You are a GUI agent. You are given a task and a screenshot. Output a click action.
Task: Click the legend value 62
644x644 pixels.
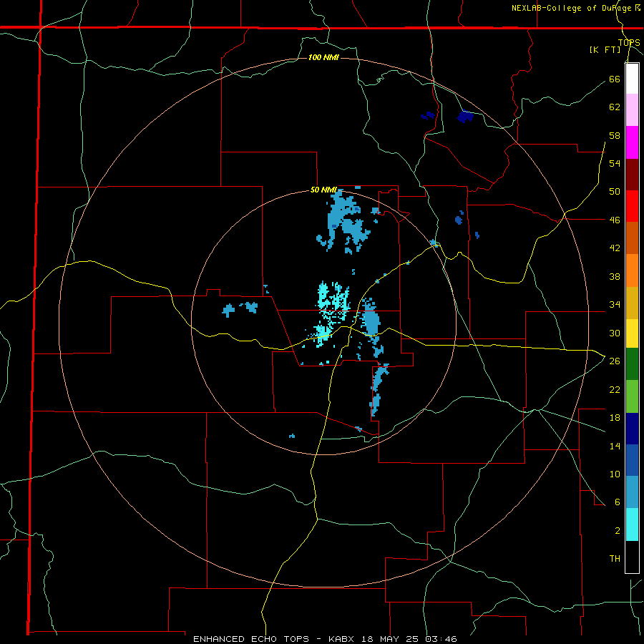point(615,107)
